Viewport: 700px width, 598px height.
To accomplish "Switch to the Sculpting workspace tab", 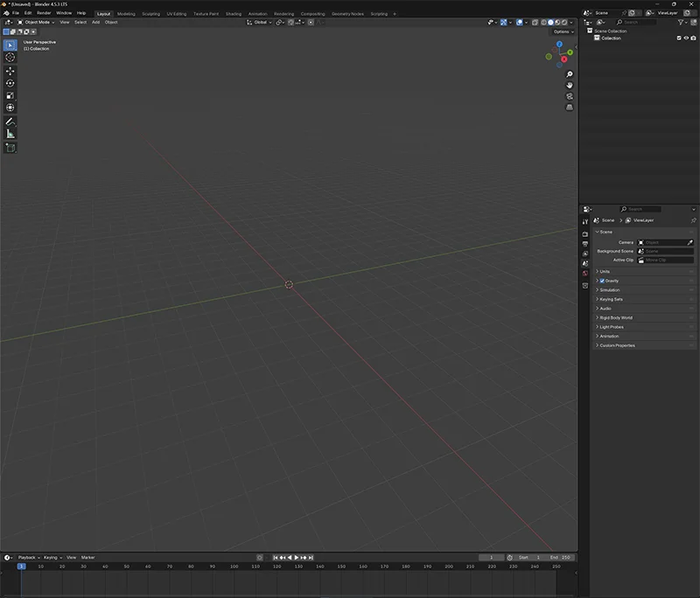I will (150, 14).
